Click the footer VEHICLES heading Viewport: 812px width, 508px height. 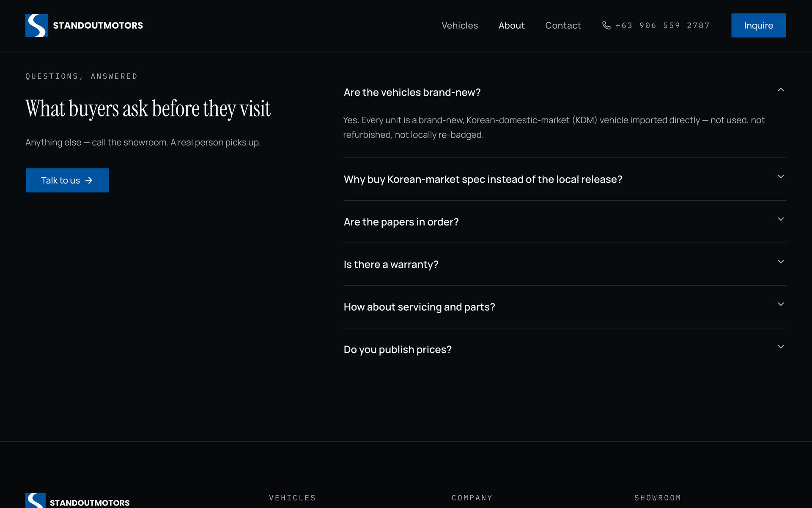pos(292,498)
